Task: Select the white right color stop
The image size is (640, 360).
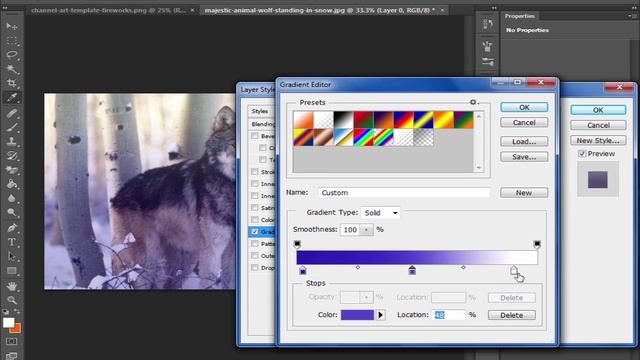Action: [x=513, y=270]
